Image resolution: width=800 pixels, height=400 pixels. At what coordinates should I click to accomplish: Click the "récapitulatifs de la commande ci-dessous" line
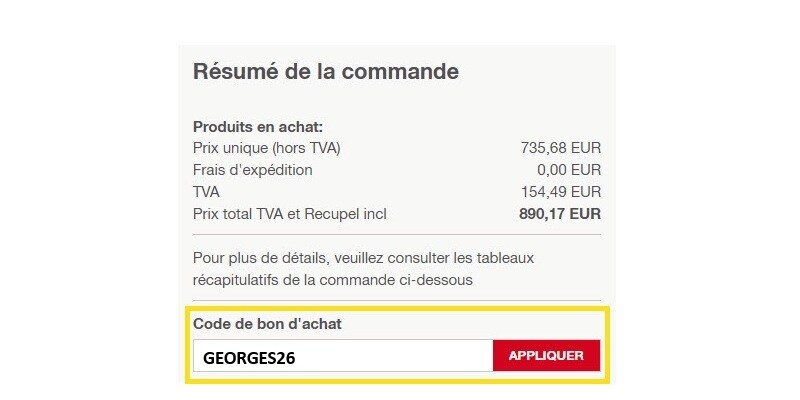(333, 280)
